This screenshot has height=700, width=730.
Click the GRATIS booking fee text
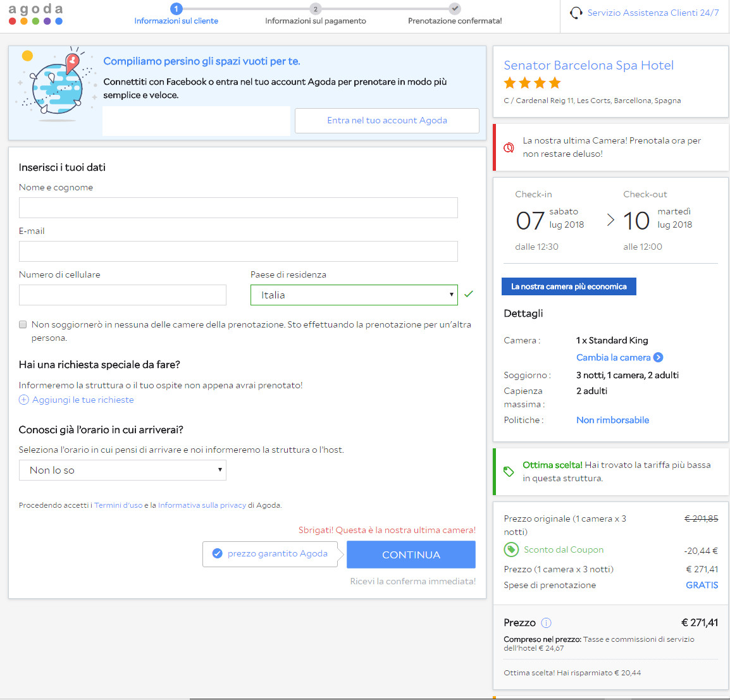[702, 585]
